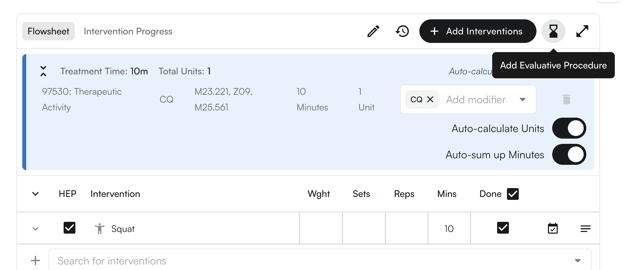Click the plus icon beside intervention search
This screenshot has width=644, height=270.
(35, 261)
